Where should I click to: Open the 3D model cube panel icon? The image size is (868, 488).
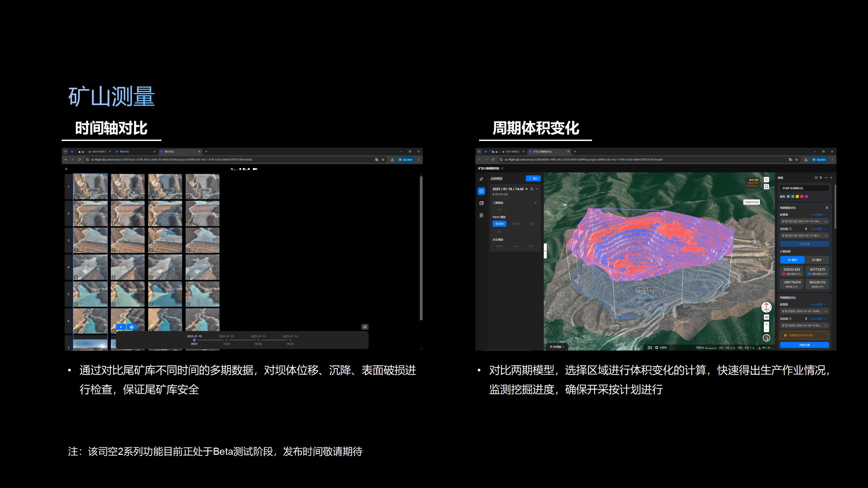[x=481, y=191]
